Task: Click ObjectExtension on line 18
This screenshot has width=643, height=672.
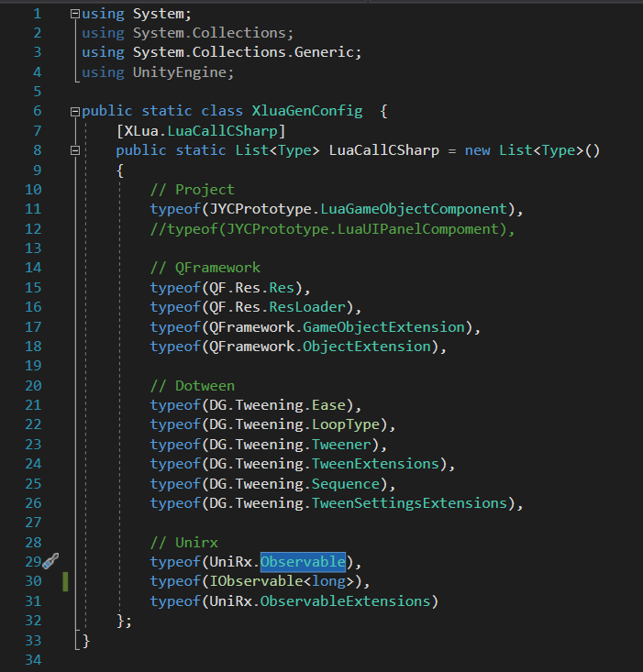Action: (367, 347)
